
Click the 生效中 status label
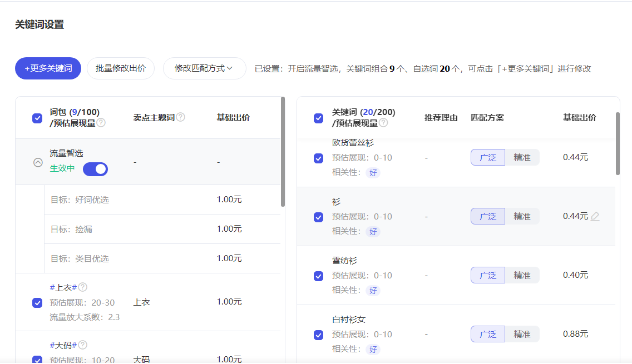tap(62, 168)
